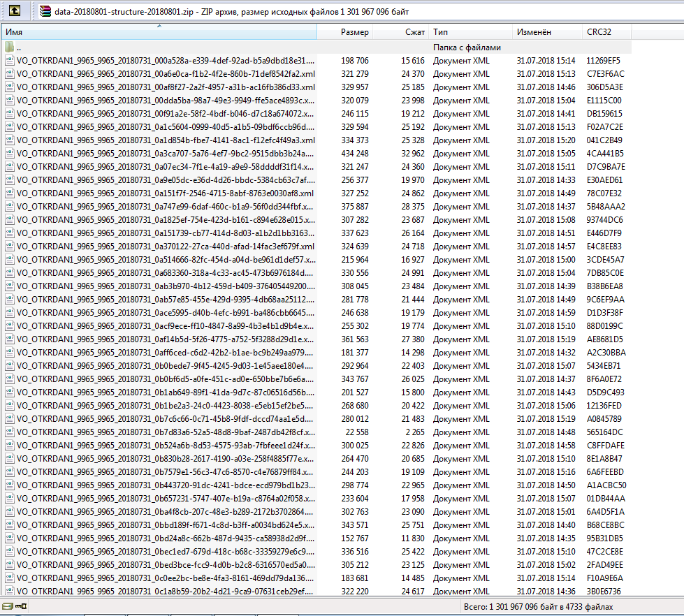This screenshot has height=616, width=684.
Task: Click the drive icon in the status bar
Action: (8, 606)
